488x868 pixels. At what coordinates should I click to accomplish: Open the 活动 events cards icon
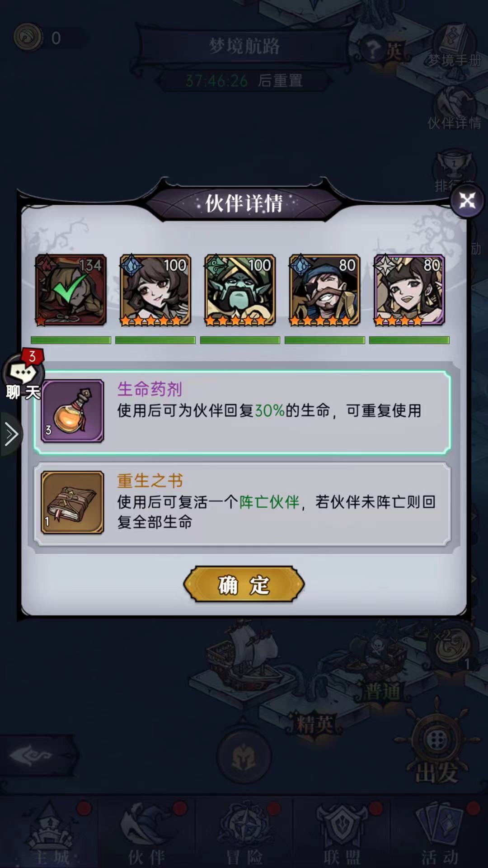(x=440, y=833)
